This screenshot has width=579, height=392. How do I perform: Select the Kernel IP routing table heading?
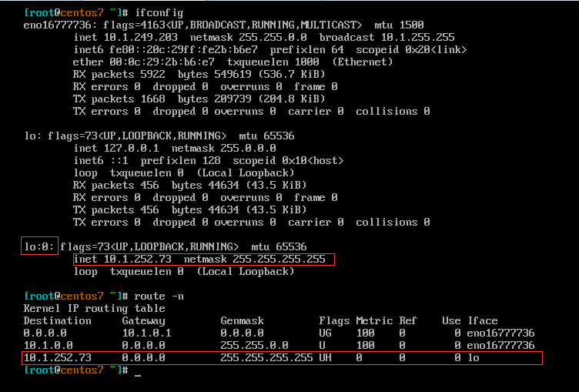pyautogui.click(x=94, y=309)
